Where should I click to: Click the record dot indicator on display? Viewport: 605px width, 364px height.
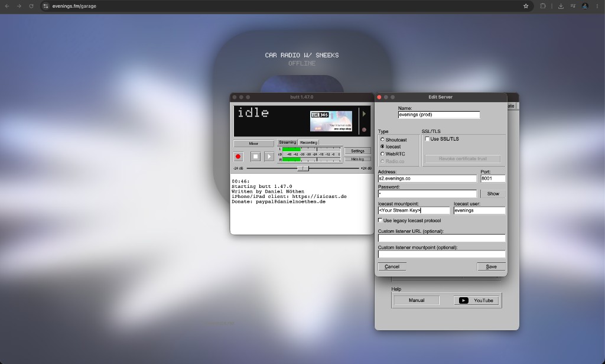click(x=364, y=129)
